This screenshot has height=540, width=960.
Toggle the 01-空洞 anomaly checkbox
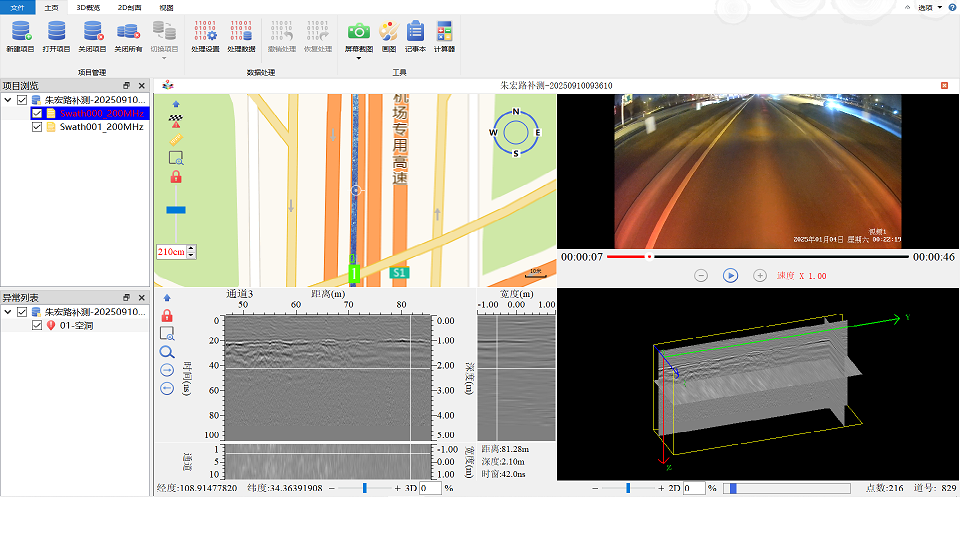click(37, 325)
